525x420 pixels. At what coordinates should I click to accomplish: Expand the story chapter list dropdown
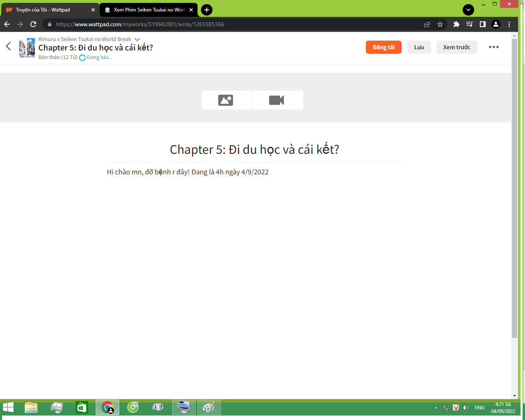[x=137, y=39]
